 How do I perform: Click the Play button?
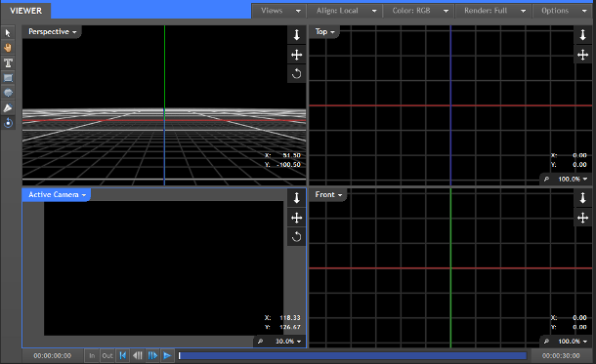(x=167, y=355)
